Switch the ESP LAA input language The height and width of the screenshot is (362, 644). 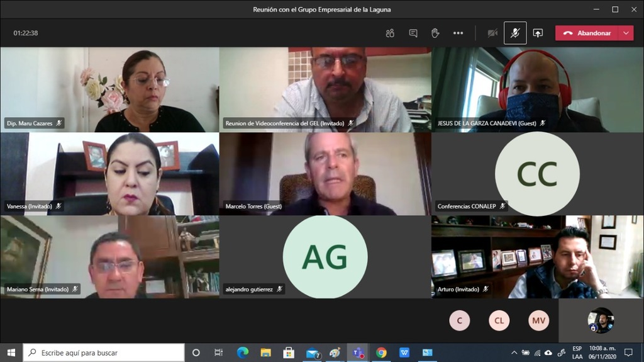[577, 353]
